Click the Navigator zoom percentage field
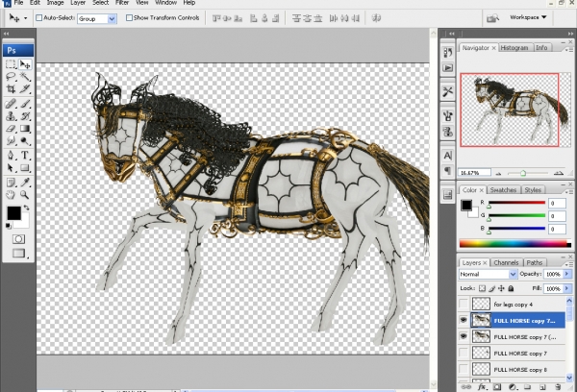 pyautogui.click(x=475, y=173)
